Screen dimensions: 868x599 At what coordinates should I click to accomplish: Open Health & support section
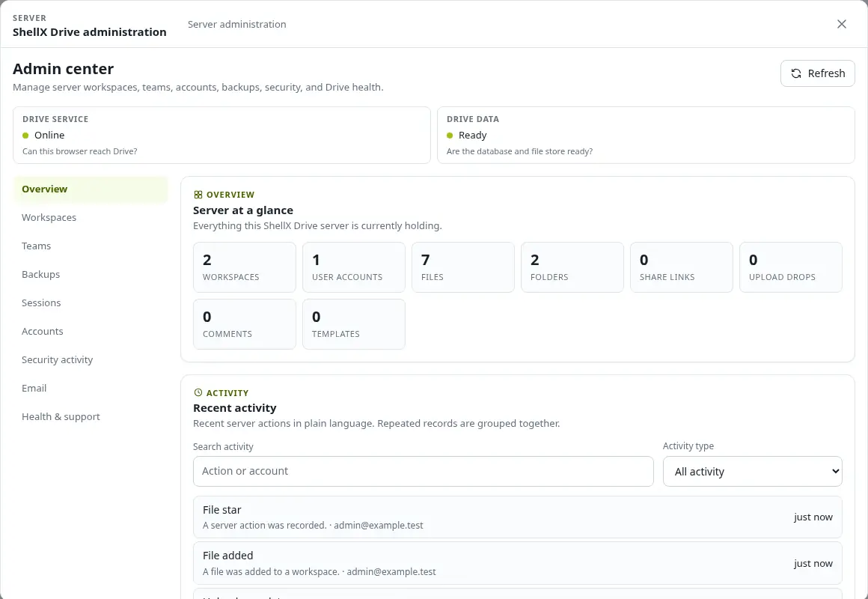pos(91,416)
